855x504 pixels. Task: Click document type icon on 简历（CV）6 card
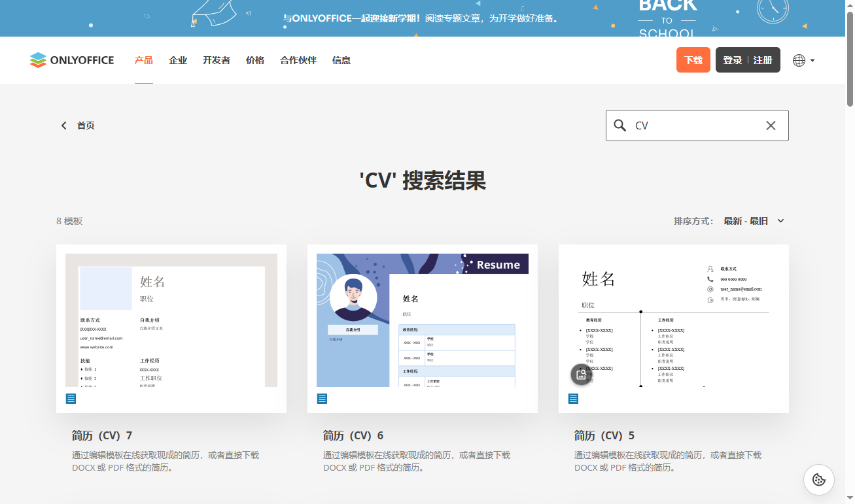322,398
